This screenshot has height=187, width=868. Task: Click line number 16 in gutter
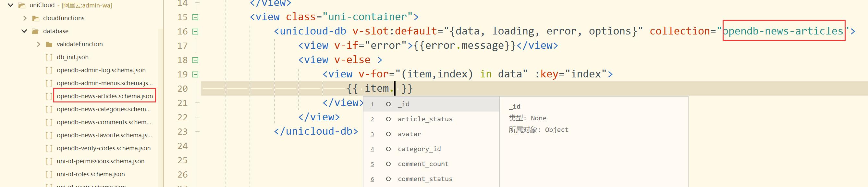click(x=182, y=32)
